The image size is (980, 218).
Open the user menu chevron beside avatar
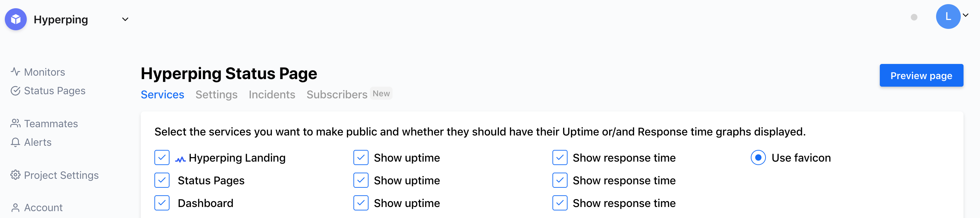(966, 15)
